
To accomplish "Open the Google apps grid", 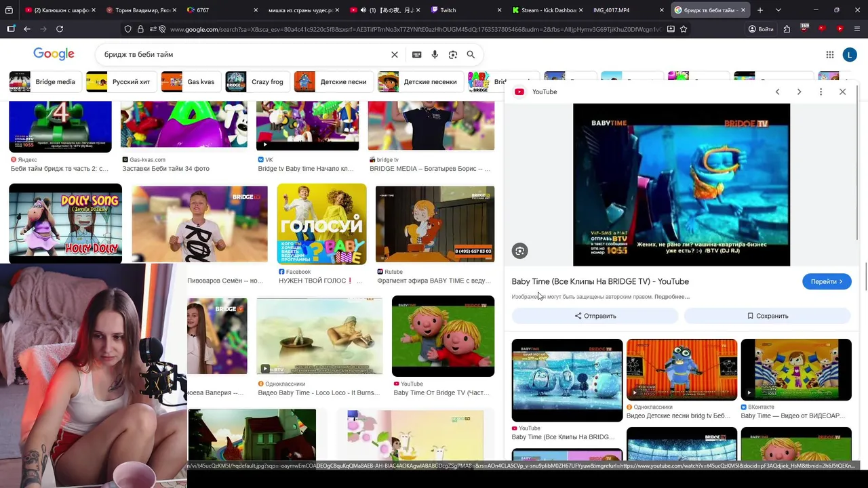I will pos(830,55).
